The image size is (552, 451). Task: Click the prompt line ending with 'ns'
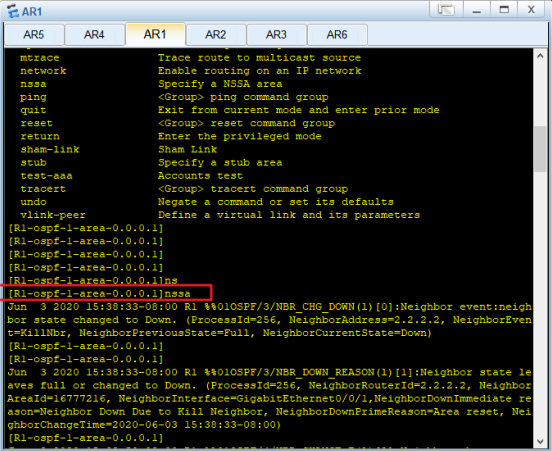click(x=93, y=281)
